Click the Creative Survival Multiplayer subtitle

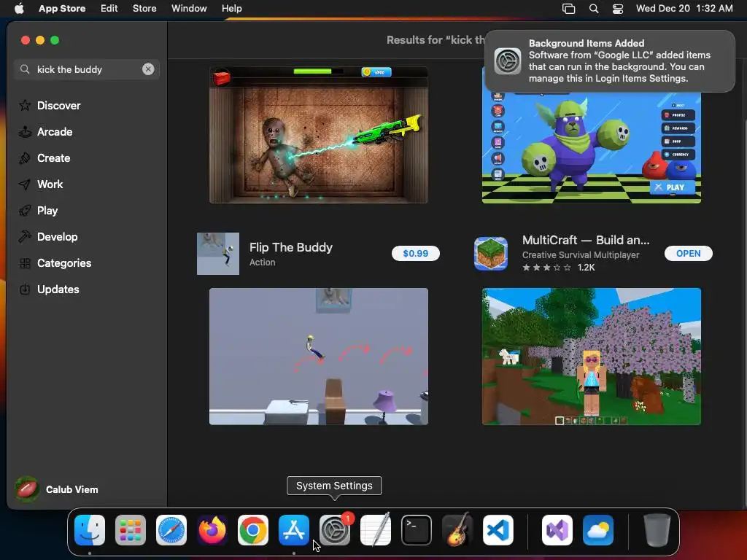click(x=580, y=254)
